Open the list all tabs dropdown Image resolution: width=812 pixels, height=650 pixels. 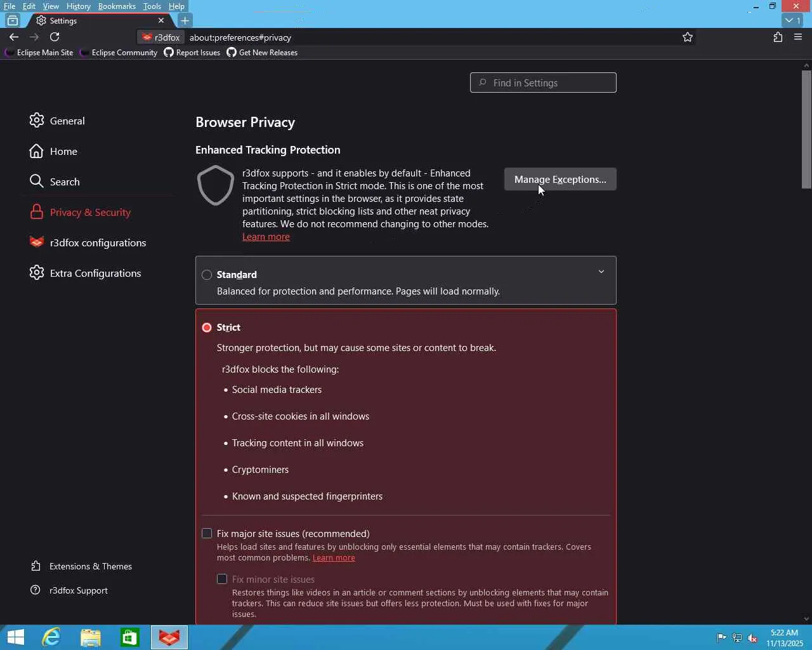click(x=793, y=20)
